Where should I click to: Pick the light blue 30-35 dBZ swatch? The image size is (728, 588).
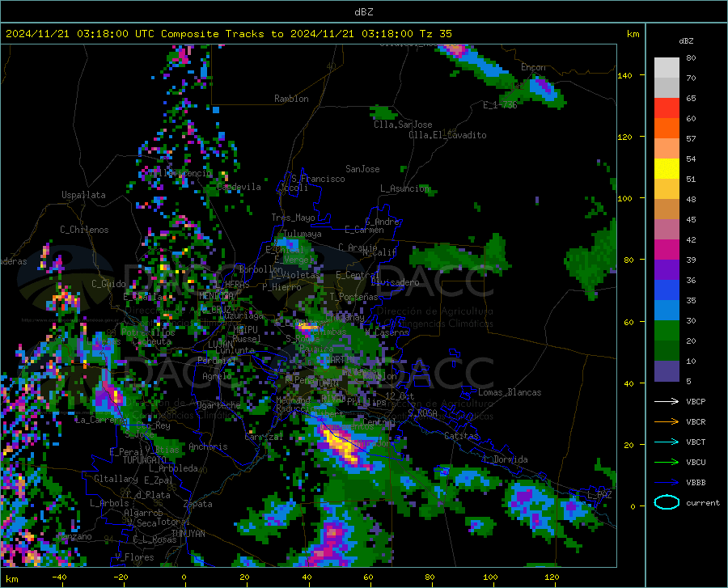coord(667,311)
